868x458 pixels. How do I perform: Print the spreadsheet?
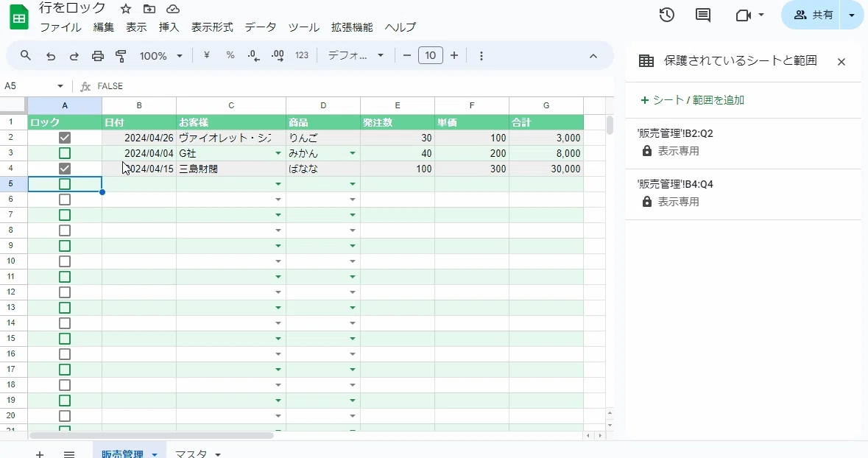click(97, 55)
